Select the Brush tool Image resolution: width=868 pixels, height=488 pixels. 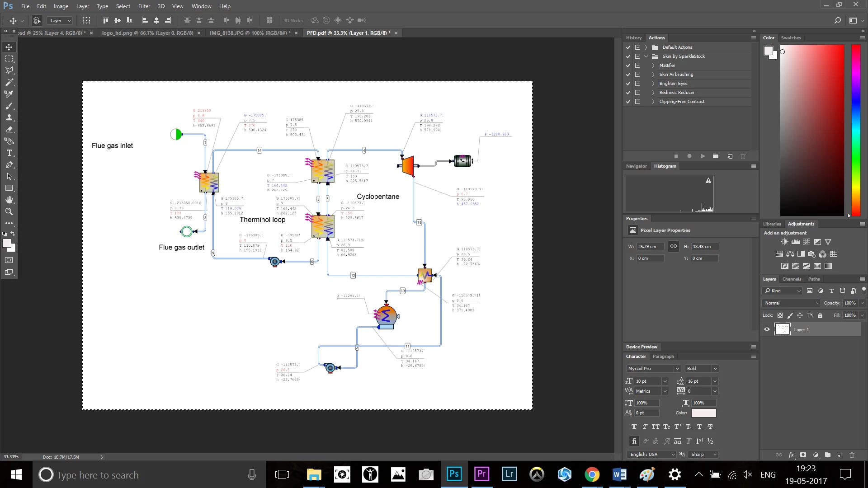pos(9,106)
